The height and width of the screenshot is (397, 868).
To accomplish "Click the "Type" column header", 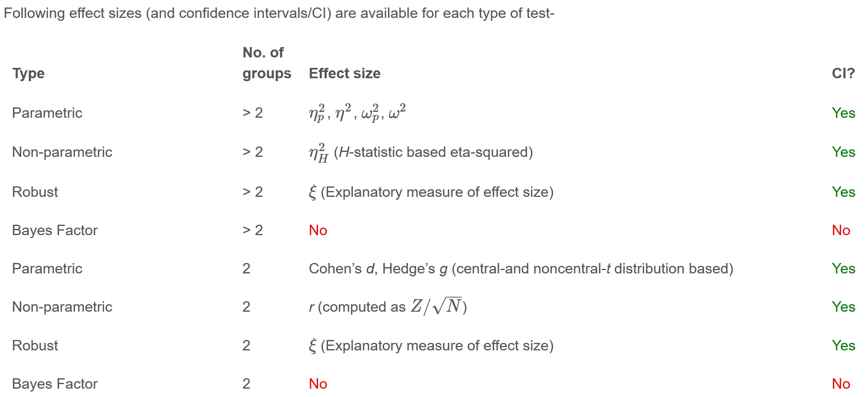I will click(x=28, y=73).
